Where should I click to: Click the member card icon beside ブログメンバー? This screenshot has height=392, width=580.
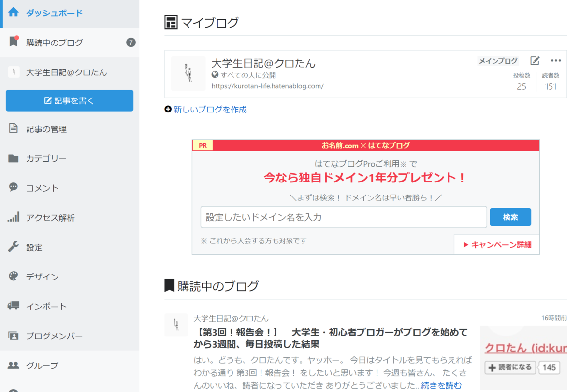(x=14, y=336)
